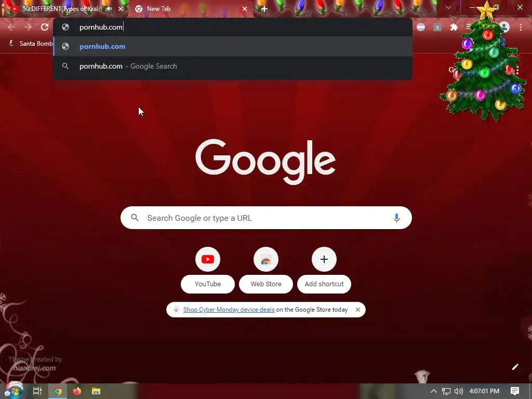Click the address bar text field

233,27
